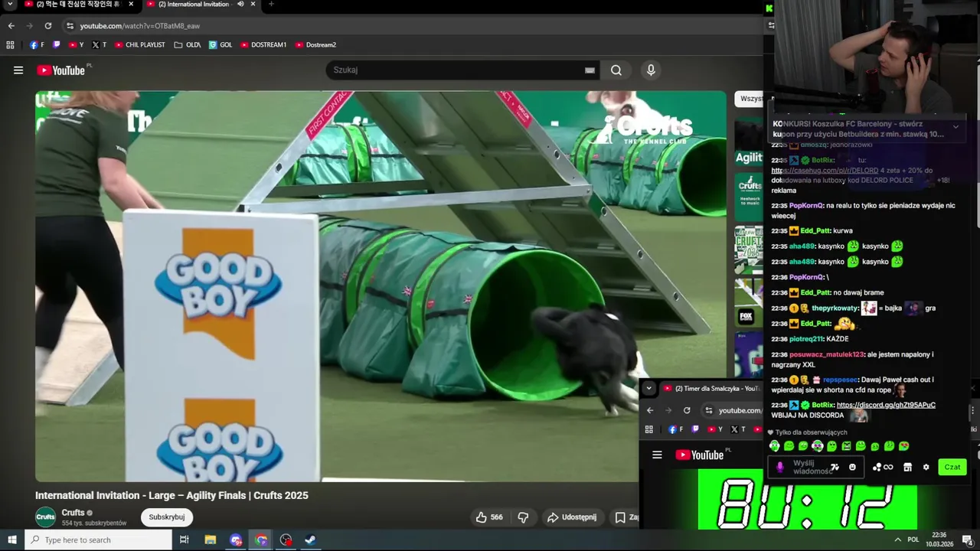The width and height of the screenshot is (980, 551).
Task: Open Steam from the taskbar
Action: [x=310, y=540]
